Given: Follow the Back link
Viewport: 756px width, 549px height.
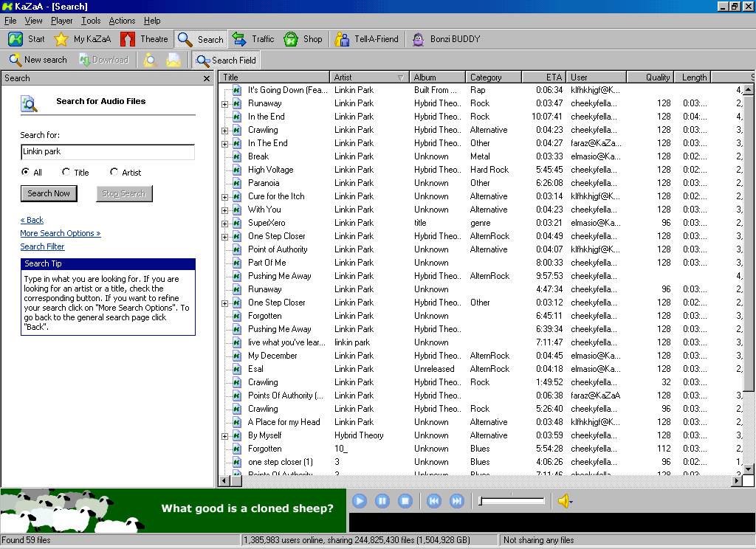Looking at the screenshot, I should pyautogui.click(x=32, y=220).
